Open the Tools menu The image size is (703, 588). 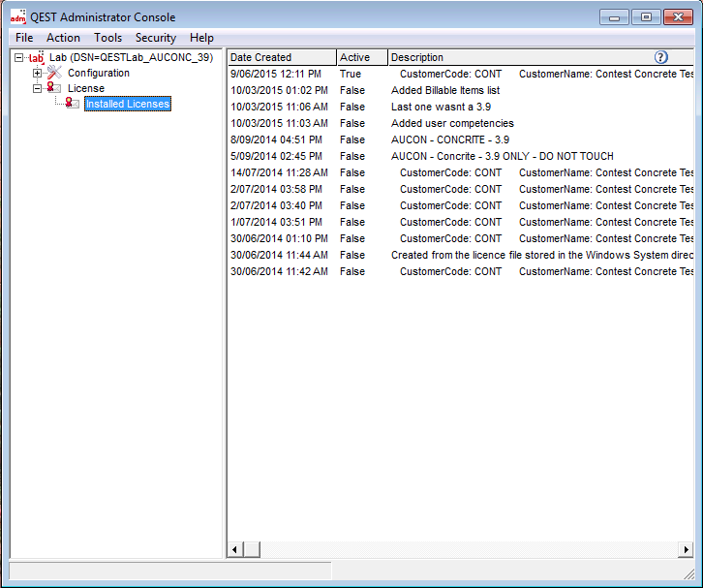[x=107, y=38]
